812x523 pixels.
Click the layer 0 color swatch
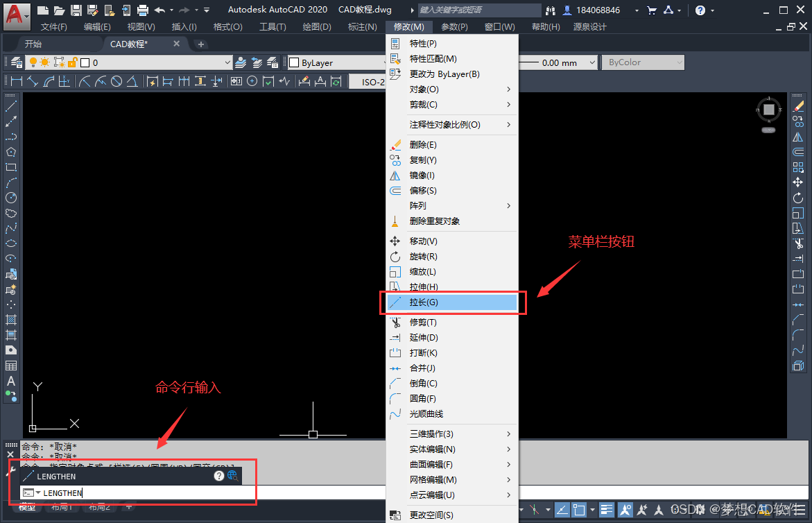tap(85, 62)
